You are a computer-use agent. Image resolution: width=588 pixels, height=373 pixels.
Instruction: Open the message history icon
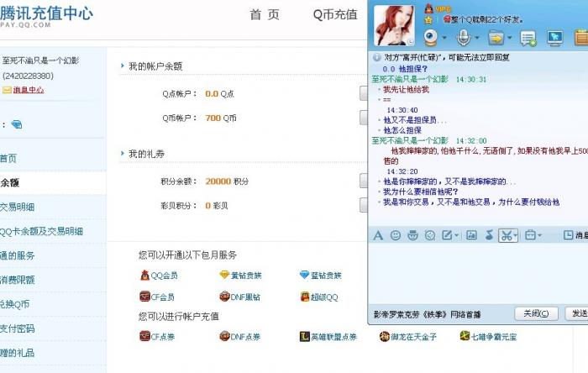(568, 235)
